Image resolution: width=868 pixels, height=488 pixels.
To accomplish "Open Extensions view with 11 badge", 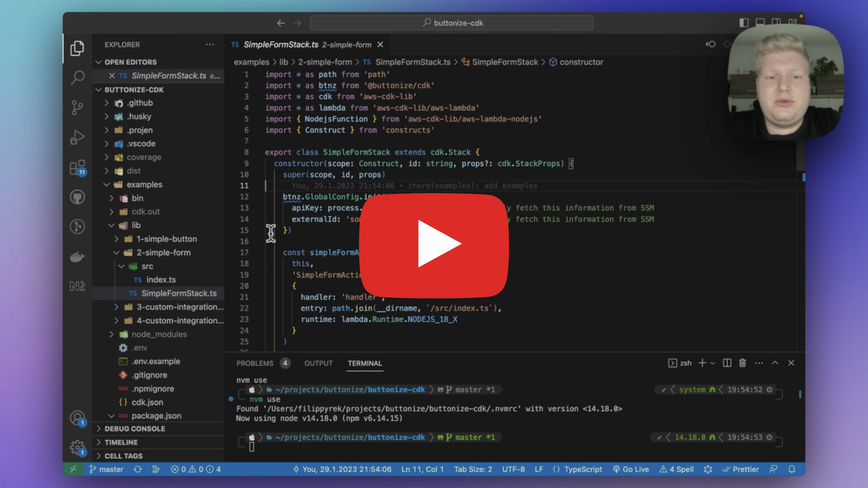I will [x=77, y=167].
